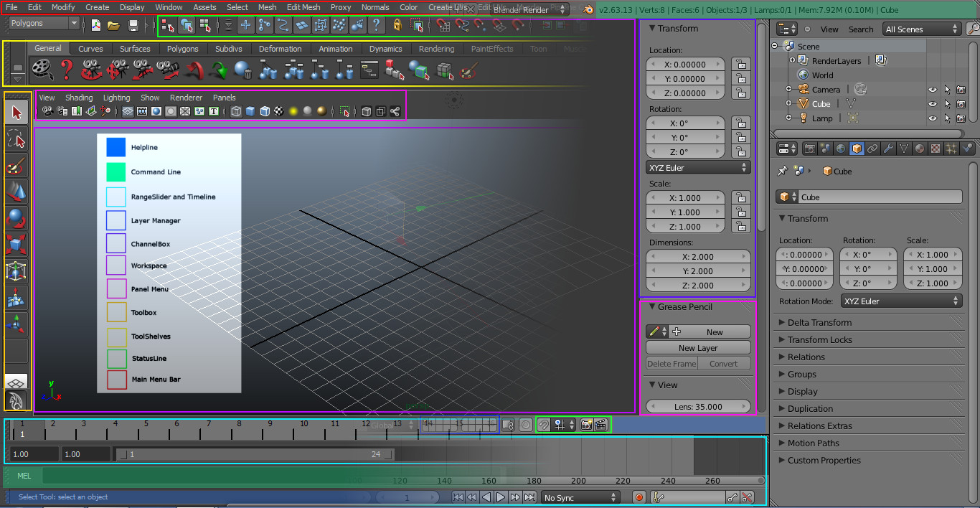Toggle the lock beside Scale Y
This screenshot has width=980, height=508.
pyautogui.click(x=740, y=212)
